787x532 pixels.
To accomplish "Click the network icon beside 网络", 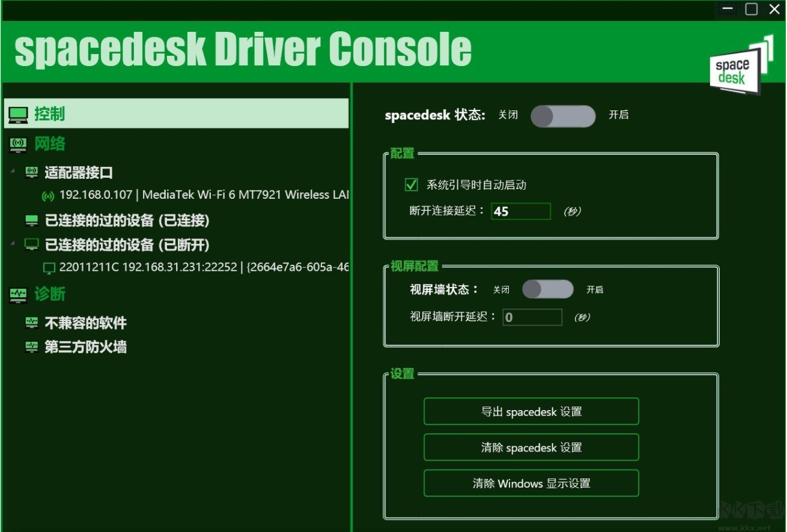I will pos(19,144).
